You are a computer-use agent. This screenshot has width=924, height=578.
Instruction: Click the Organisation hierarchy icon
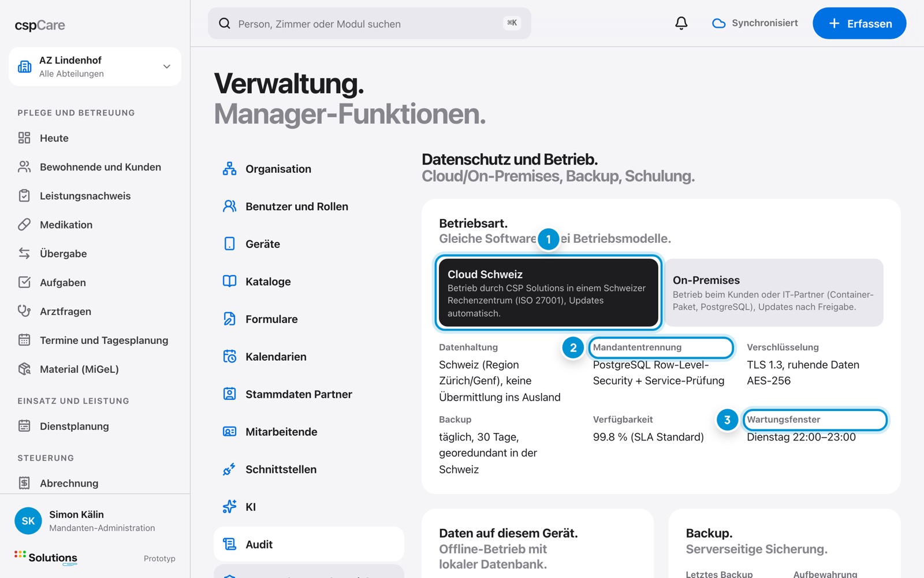point(229,169)
